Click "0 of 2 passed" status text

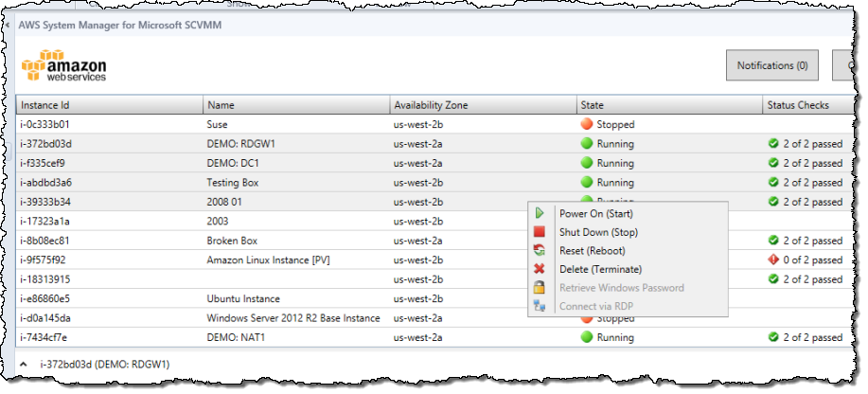[x=813, y=260]
